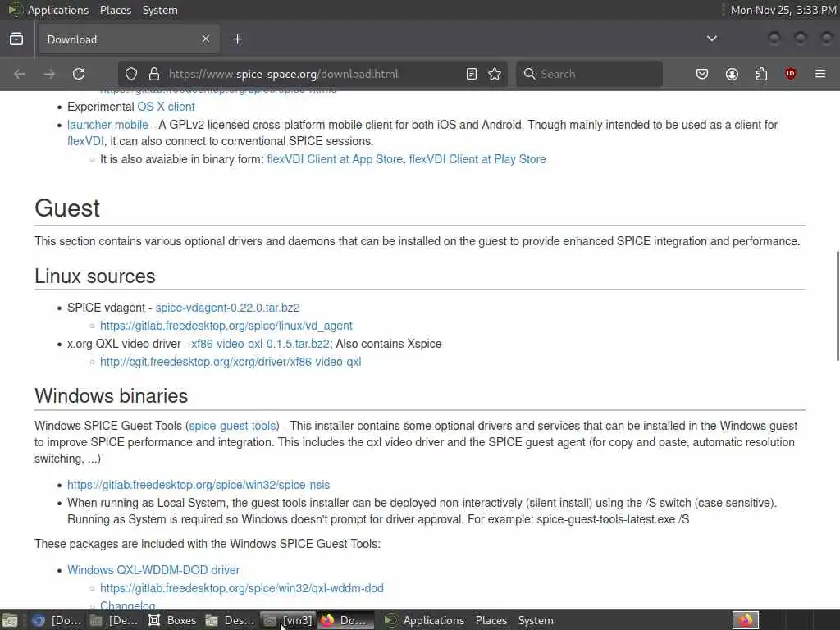Image resolution: width=840 pixels, height=630 pixels.
Task: Download spice-vdagent-0.22.0.tar.bz2
Action: [x=227, y=308]
